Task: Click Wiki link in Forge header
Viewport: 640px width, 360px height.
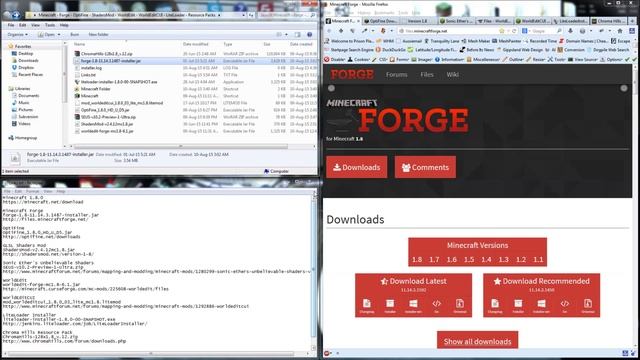Action: coord(452,75)
